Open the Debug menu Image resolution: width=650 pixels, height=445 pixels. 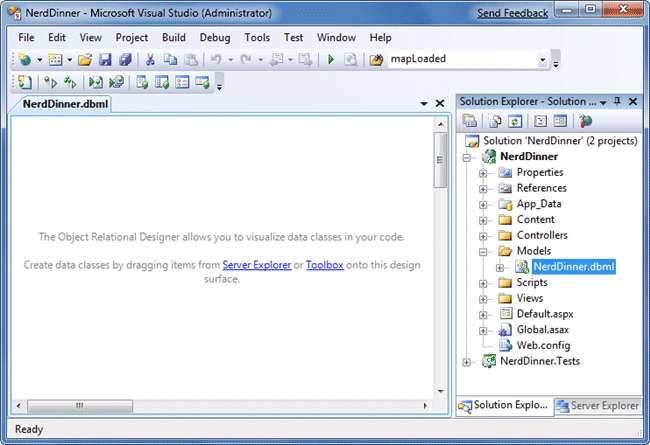point(215,37)
